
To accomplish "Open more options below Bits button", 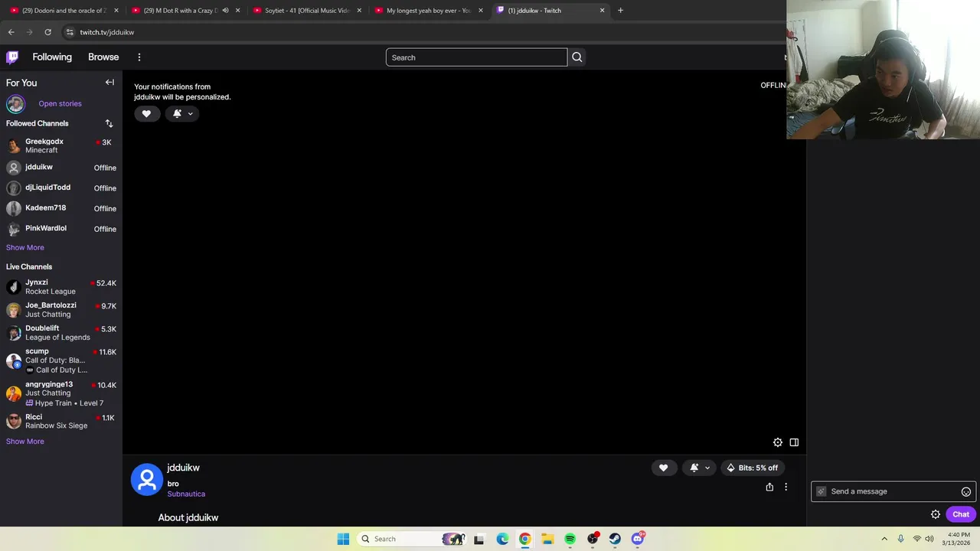I will click(786, 487).
